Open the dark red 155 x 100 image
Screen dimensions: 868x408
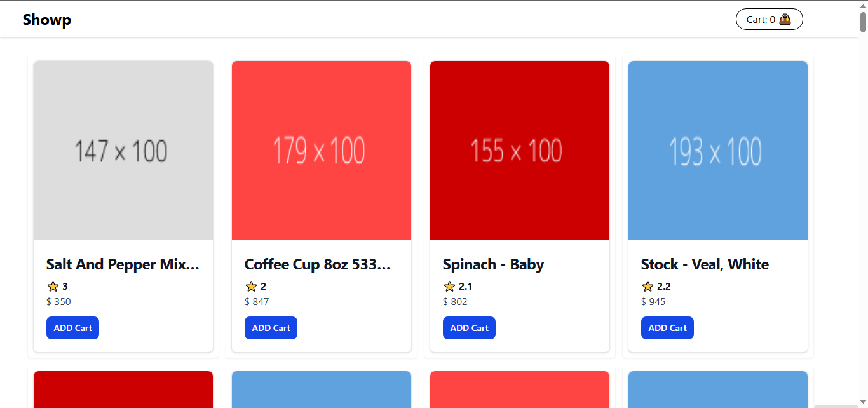[520, 151]
